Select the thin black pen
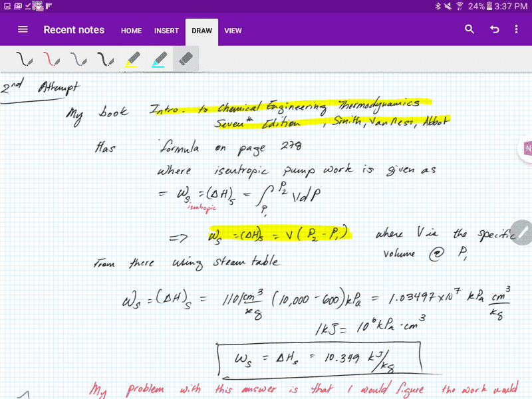 [x=25, y=59]
